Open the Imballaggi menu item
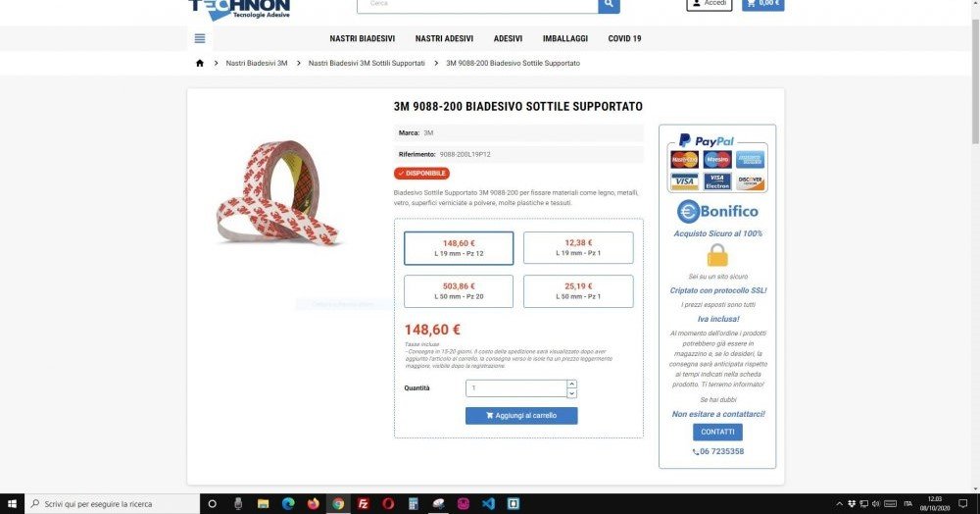This screenshot has width=980, height=514. coord(565,39)
